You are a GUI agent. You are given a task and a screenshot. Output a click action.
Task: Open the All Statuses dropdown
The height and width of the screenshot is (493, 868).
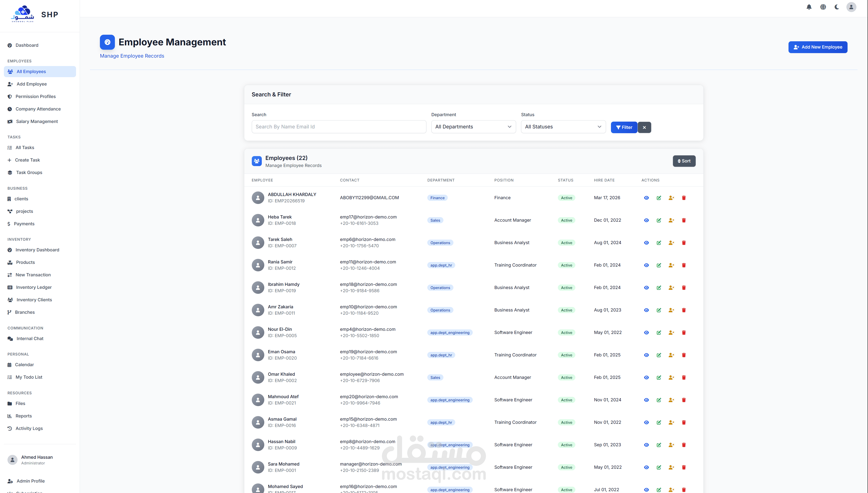[x=563, y=127]
